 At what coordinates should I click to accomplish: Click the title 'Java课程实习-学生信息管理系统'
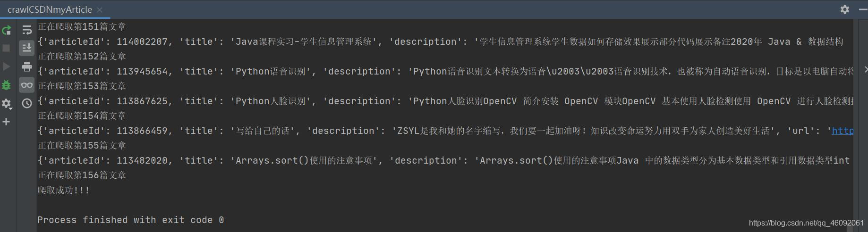304,41
